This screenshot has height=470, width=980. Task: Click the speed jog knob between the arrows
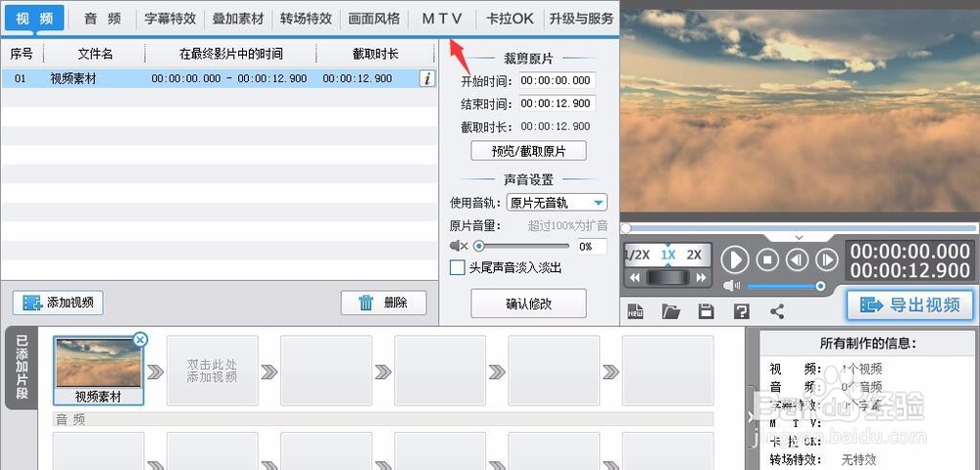pos(668,278)
